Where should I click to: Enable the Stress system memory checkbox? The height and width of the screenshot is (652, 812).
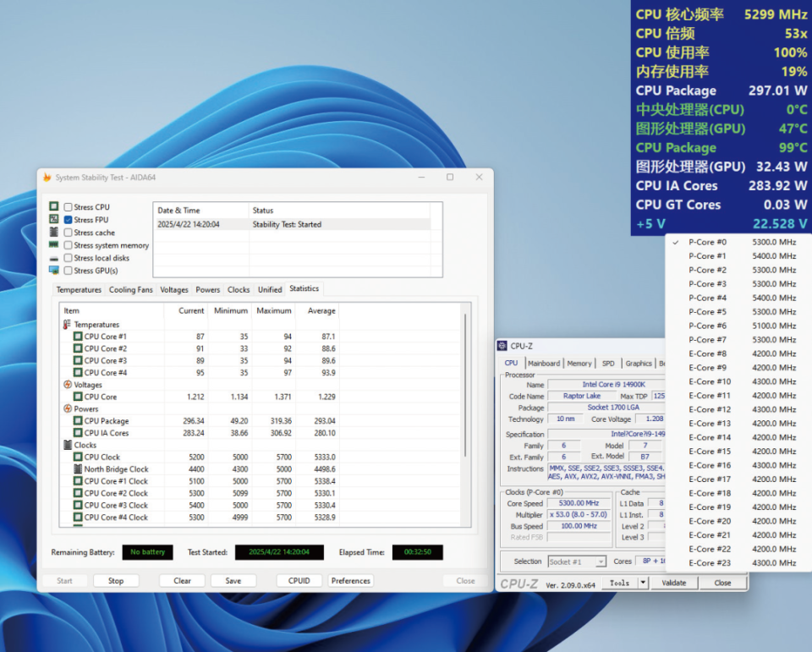(x=68, y=245)
